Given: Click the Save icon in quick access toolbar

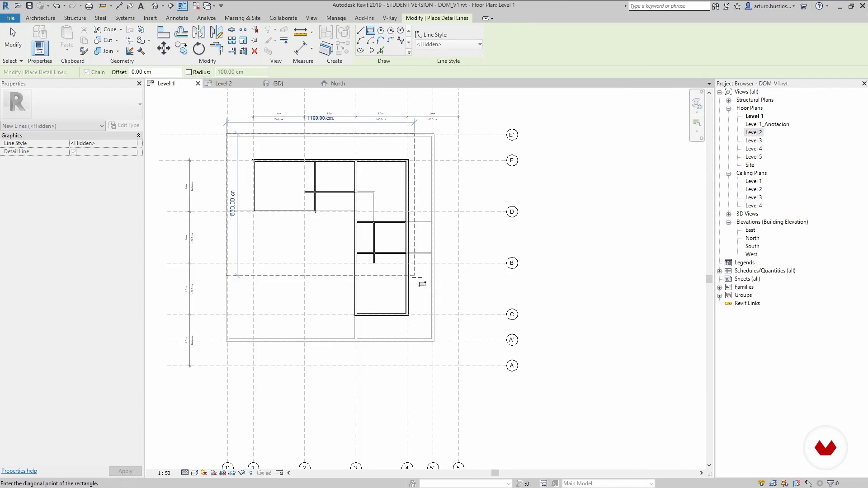Looking at the screenshot, I should (29, 6).
